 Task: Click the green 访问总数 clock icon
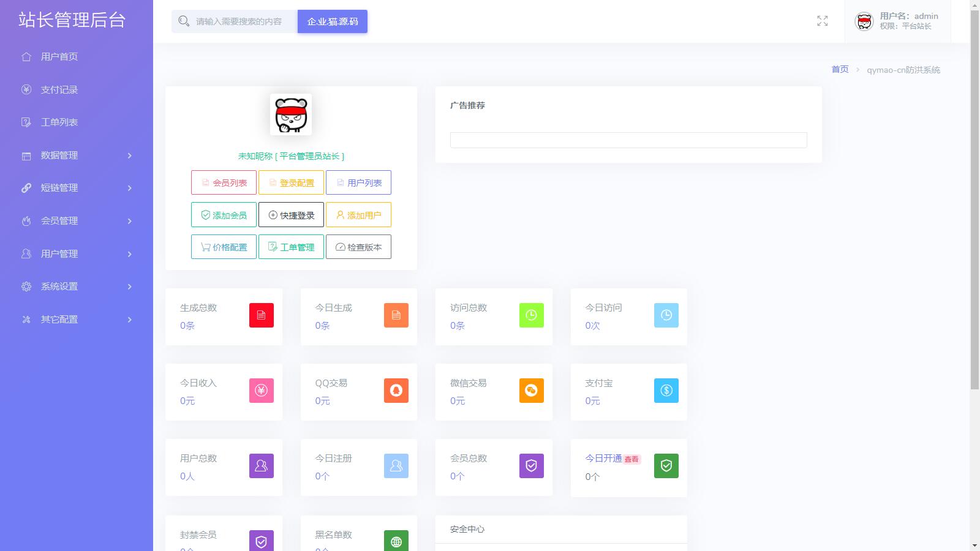click(x=531, y=315)
